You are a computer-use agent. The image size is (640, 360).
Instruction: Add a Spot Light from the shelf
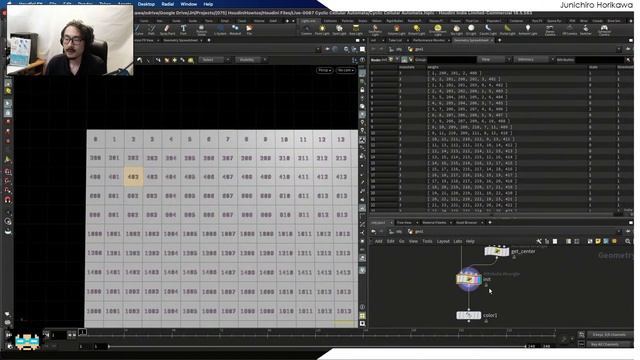coord(339,29)
